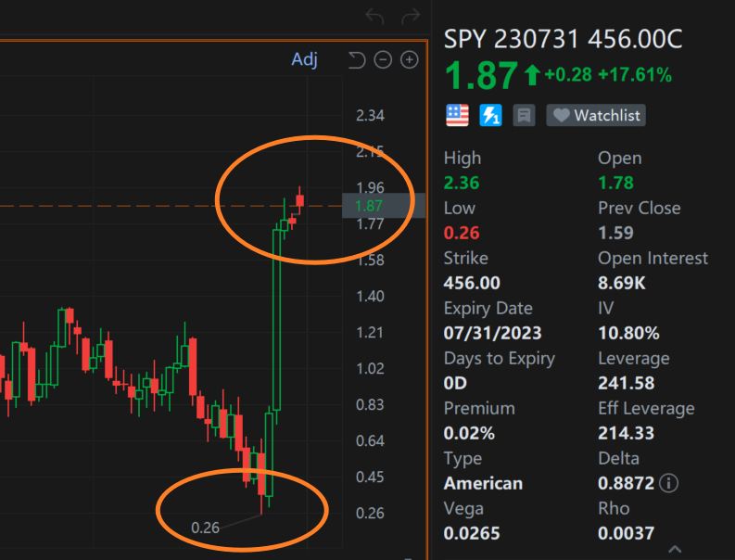The image size is (735, 560).
Task: Click the +0.28 price change value
Action: coord(568,75)
